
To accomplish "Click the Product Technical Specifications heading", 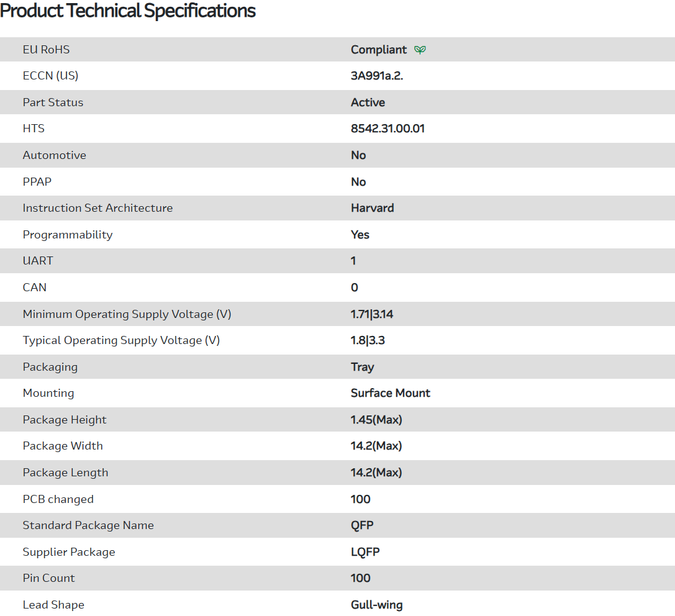I will pos(128,11).
